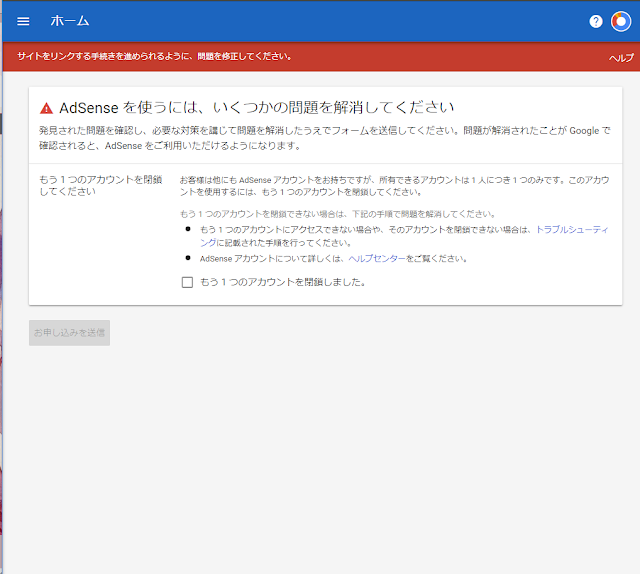The width and height of the screenshot is (640, 574).
Task: Click もう１つのアカウントを閉鎖してください label
Action: 100,185
